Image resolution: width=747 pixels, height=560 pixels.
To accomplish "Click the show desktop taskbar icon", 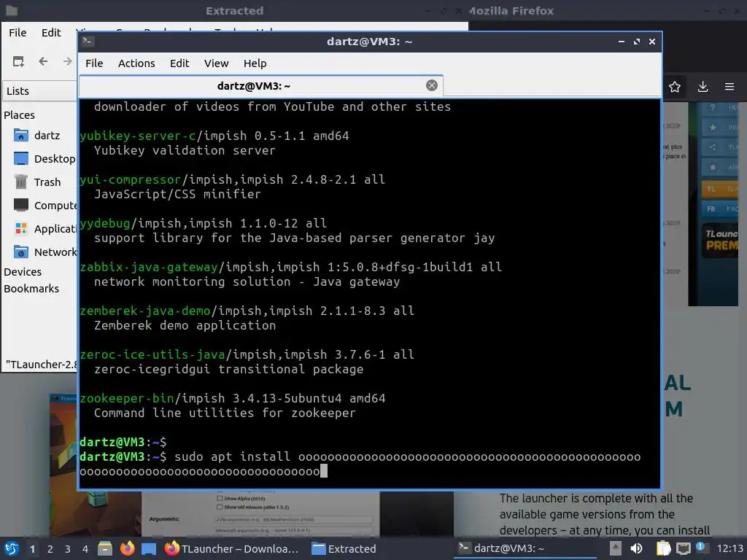I will [149, 548].
